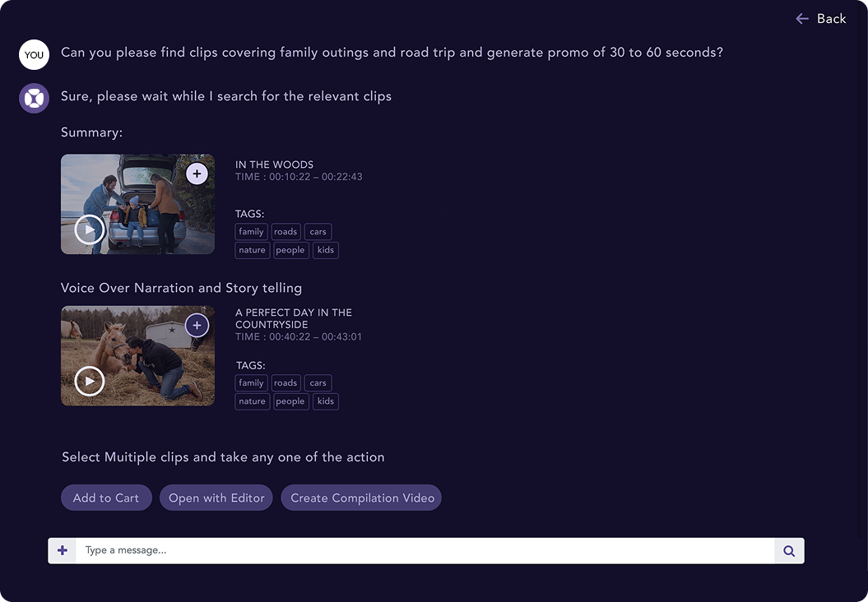This screenshot has width=868, height=602.
Task: Select the family tag under In The Woods
Action: click(251, 232)
